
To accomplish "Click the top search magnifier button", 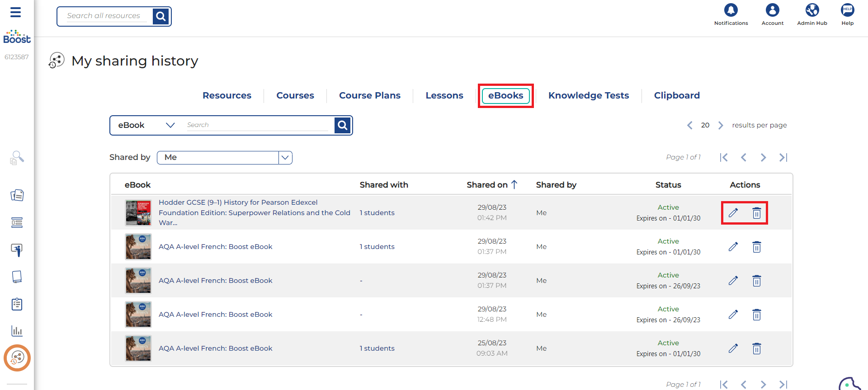I will click(160, 17).
